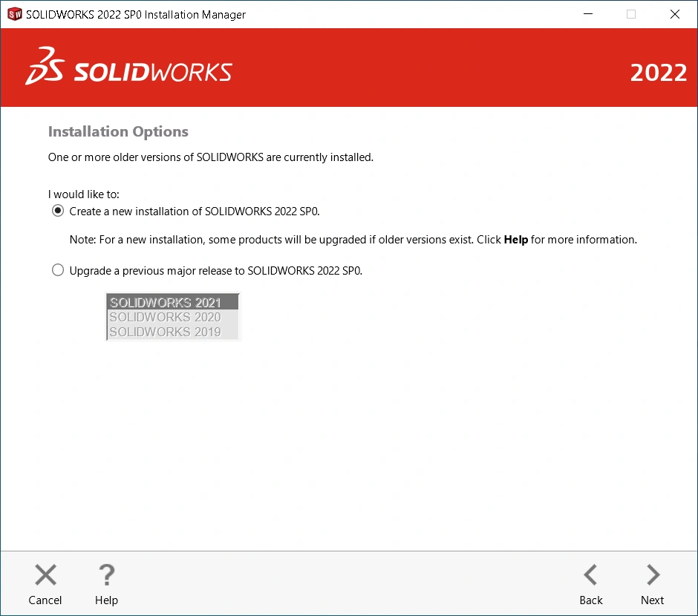Click the Cancel X icon

[x=45, y=574]
